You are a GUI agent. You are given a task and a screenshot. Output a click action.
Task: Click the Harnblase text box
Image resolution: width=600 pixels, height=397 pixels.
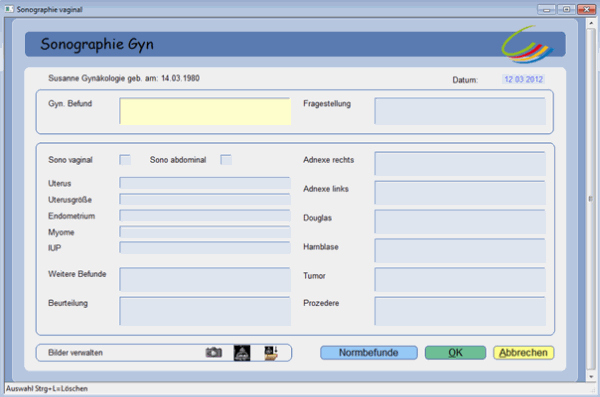pyautogui.click(x=460, y=251)
